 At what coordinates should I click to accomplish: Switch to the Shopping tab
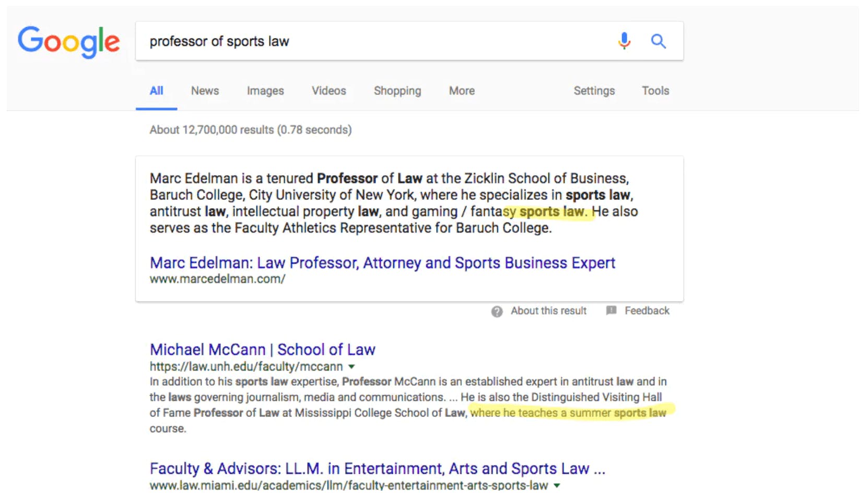[x=397, y=91]
